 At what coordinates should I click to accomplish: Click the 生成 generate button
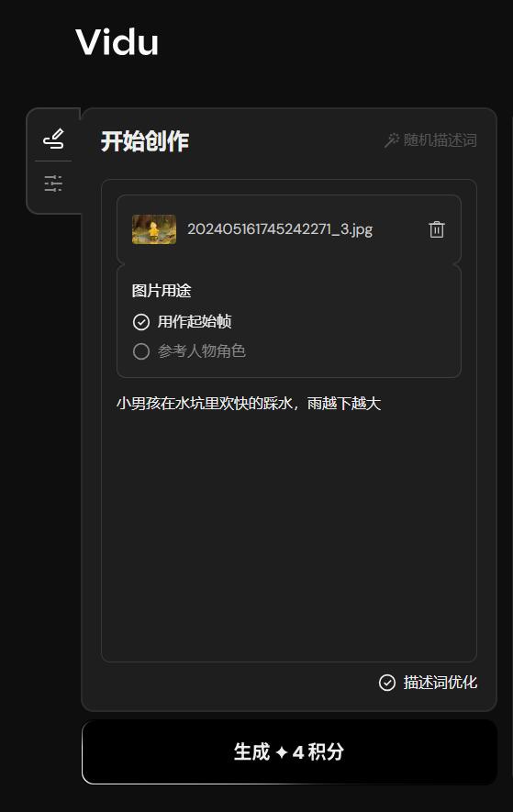click(289, 751)
